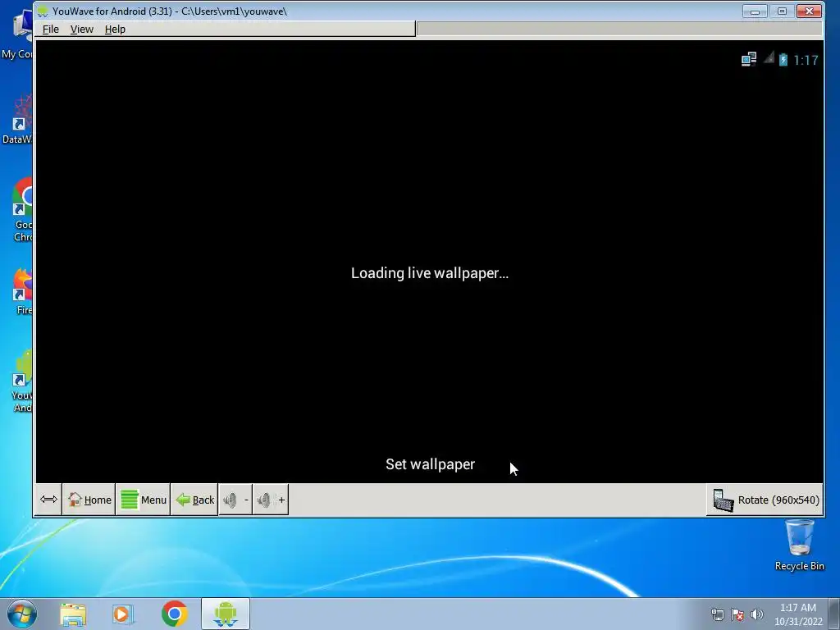Click YouWave Android icon in taskbar

tap(225, 614)
